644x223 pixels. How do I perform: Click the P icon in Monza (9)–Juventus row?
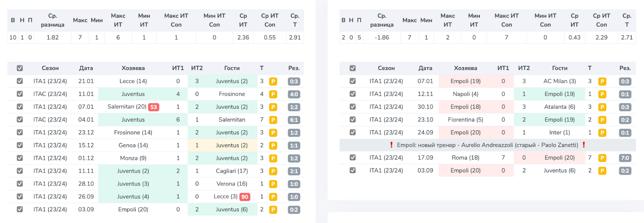pos(273,158)
